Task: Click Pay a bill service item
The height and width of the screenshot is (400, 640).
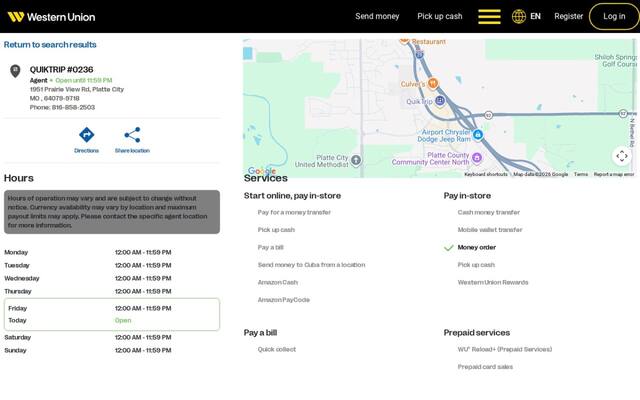Action: pyautogui.click(x=270, y=247)
